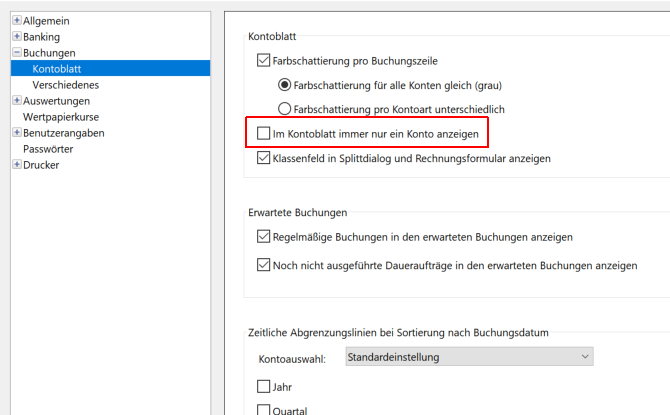
Task: Select Kontoblatt in the settings tree
Action: pos(110,68)
